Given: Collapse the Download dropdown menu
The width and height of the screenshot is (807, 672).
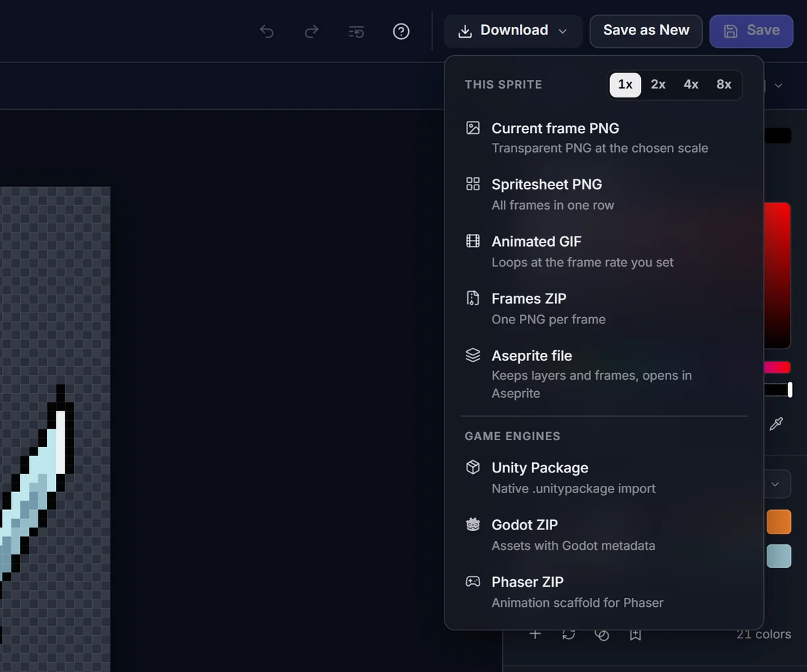Looking at the screenshot, I should click(x=513, y=31).
